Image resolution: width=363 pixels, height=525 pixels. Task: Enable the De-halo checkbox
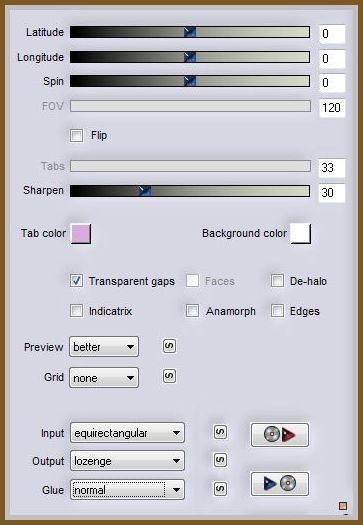tap(277, 281)
